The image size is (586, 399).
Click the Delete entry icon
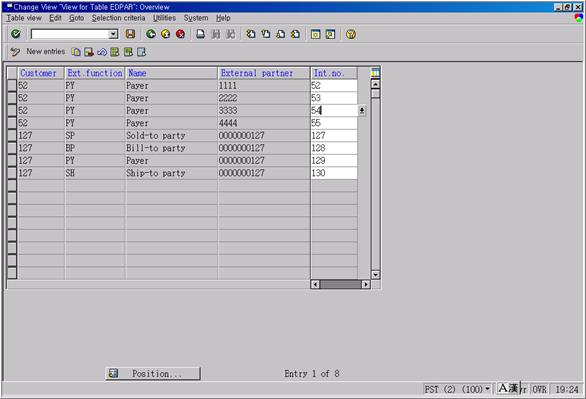coord(89,52)
